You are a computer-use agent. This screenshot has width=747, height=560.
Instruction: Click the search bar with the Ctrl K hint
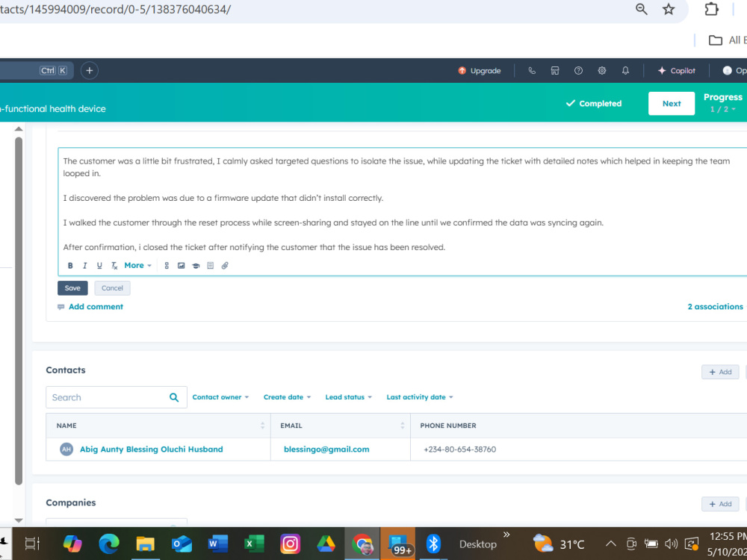37,70
